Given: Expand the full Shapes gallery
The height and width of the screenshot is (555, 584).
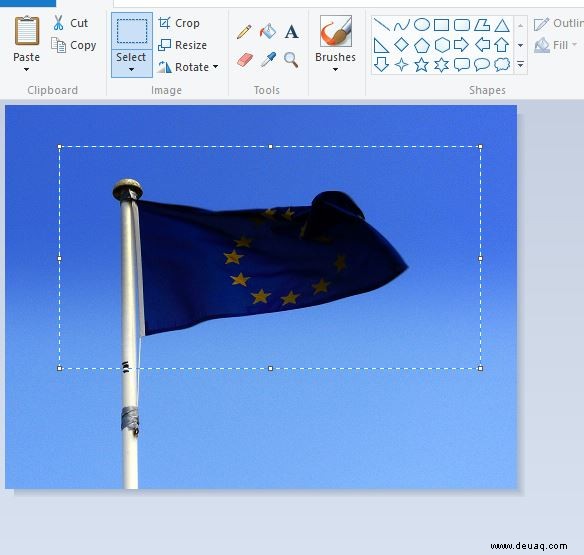Looking at the screenshot, I should (x=520, y=64).
